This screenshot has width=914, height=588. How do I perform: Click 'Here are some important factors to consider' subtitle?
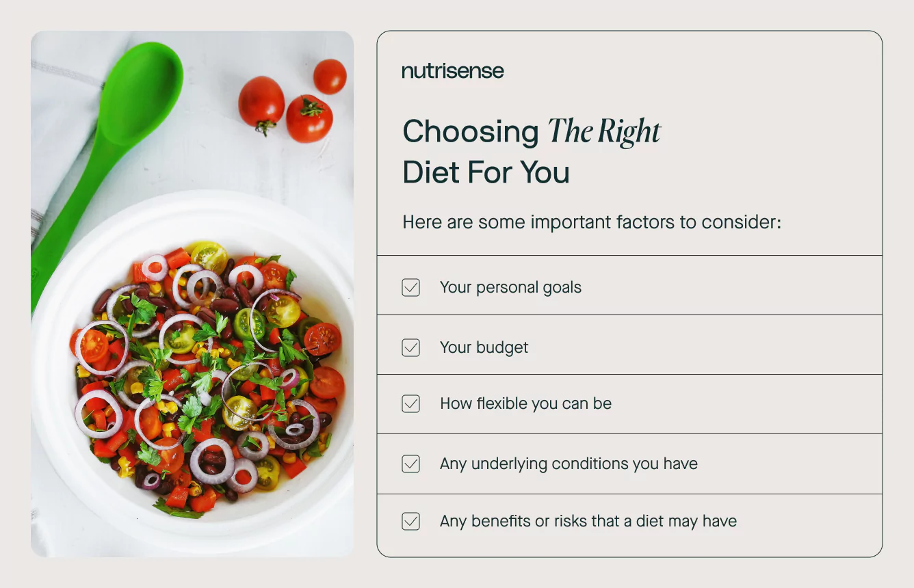point(592,222)
